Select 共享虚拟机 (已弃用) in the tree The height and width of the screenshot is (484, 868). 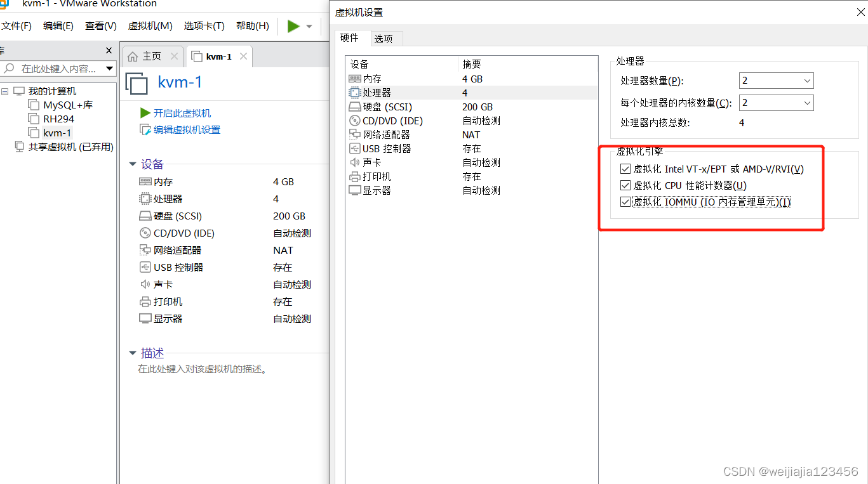[x=70, y=147]
